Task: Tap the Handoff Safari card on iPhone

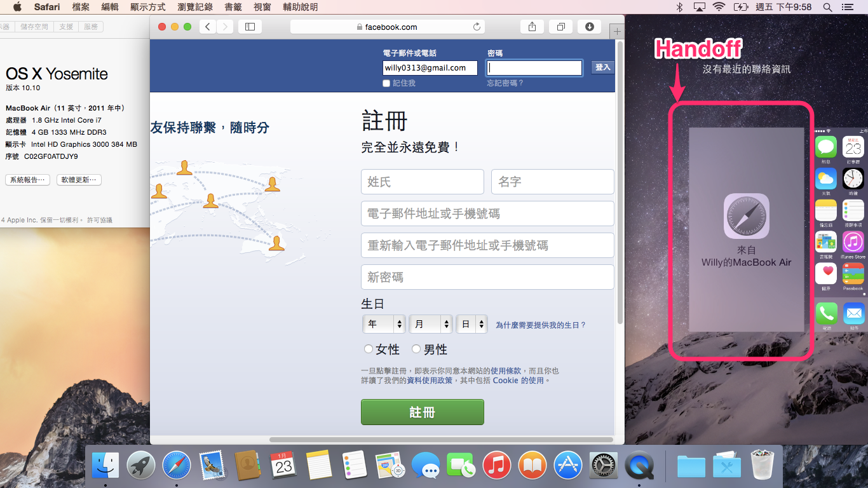Action: click(x=747, y=229)
